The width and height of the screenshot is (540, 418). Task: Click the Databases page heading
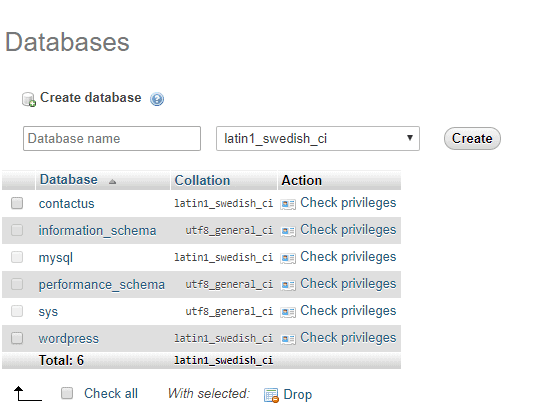[67, 42]
